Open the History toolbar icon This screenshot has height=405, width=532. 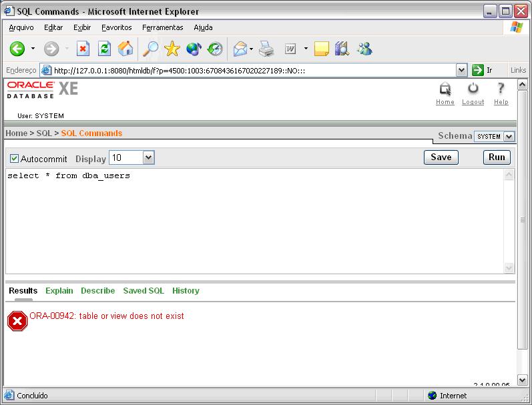pyautogui.click(x=215, y=49)
